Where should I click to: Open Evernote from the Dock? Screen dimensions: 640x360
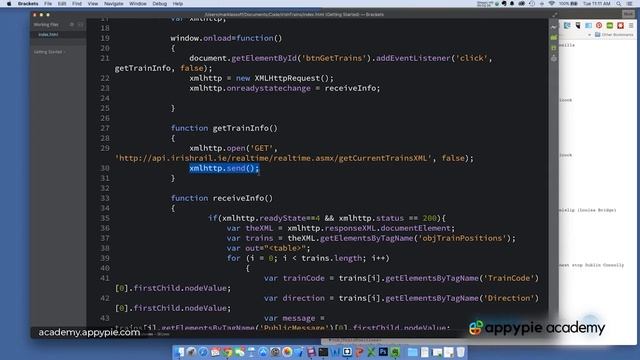(396, 351)
